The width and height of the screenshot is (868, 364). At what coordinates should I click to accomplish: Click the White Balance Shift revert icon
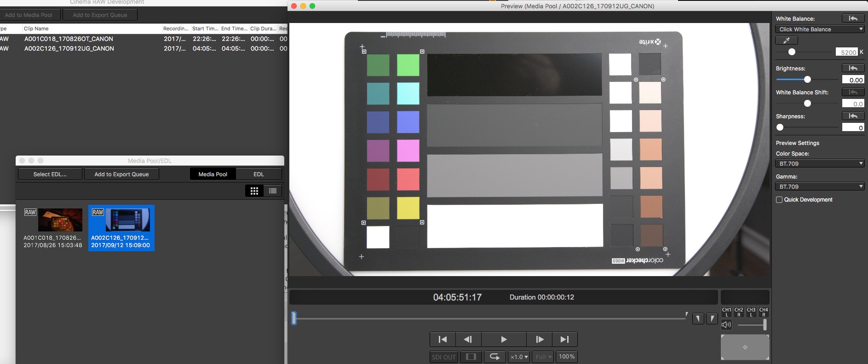853,92
